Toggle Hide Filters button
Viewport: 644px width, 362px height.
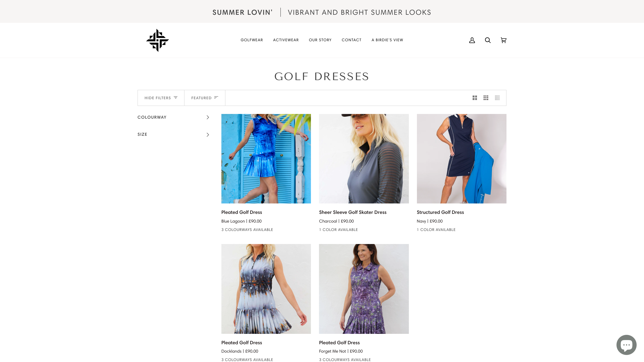click(x=161, y=98)
